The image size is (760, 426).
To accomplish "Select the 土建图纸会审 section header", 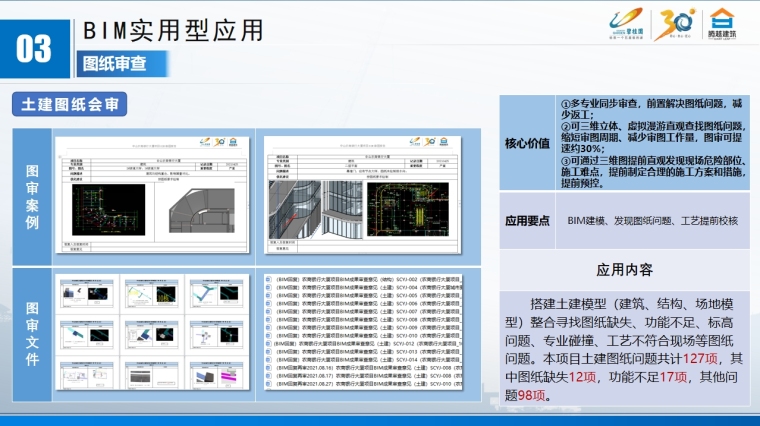I will [64, 104].
